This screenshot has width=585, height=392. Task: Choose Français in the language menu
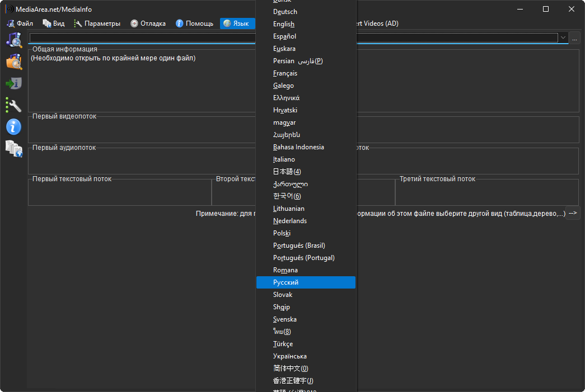(x=285, y=73)
